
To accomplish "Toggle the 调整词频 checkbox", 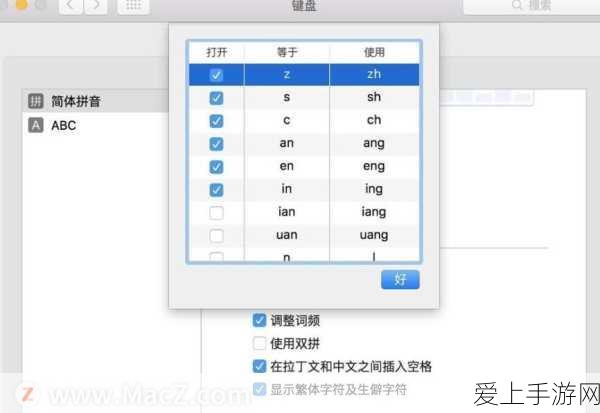I will (x=259, y=320).
